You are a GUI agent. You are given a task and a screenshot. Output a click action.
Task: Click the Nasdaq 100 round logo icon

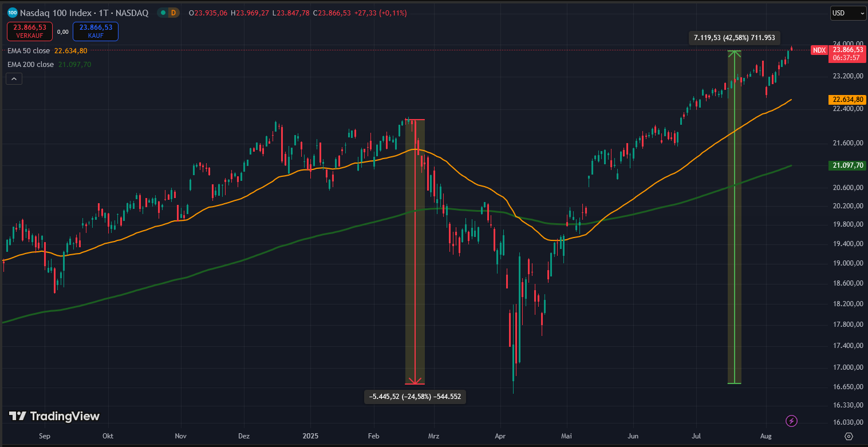[x=11, y=13]
